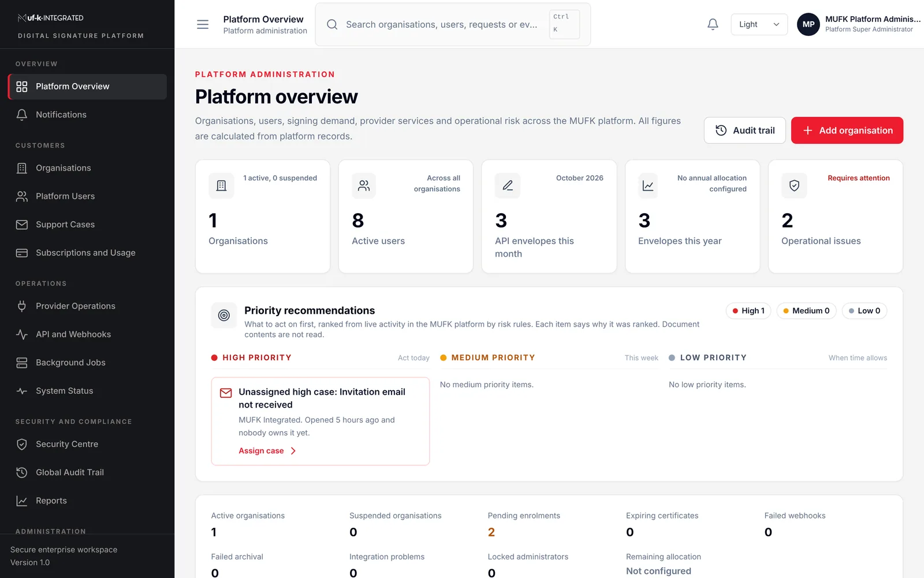Click the Support Cases envelope icon

[x=22, y=225]
